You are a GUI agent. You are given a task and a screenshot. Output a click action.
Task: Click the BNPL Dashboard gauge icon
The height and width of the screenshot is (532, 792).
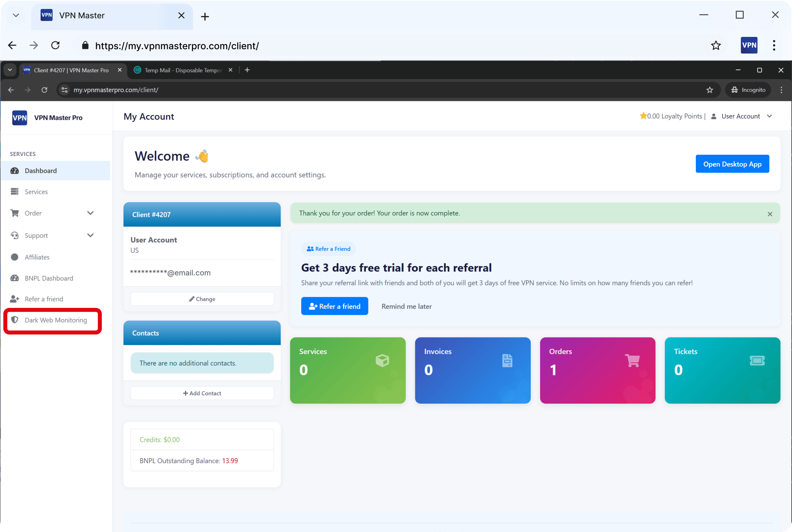click(15, 278)
